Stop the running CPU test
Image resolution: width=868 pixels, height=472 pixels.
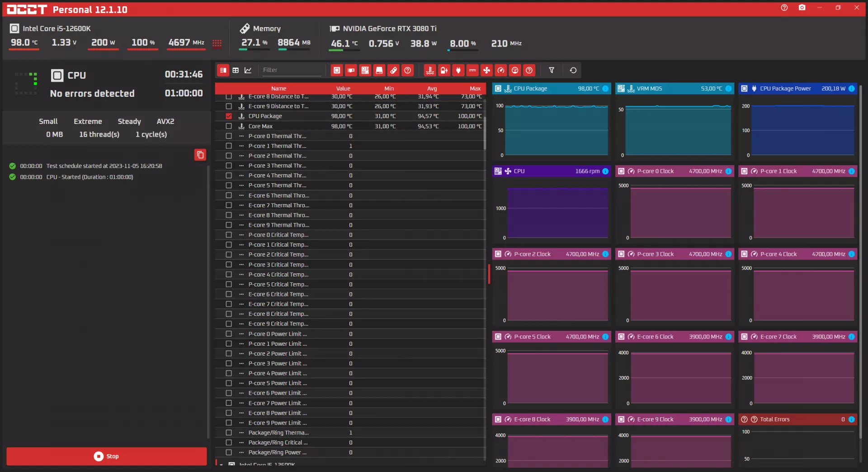point(107,456)
